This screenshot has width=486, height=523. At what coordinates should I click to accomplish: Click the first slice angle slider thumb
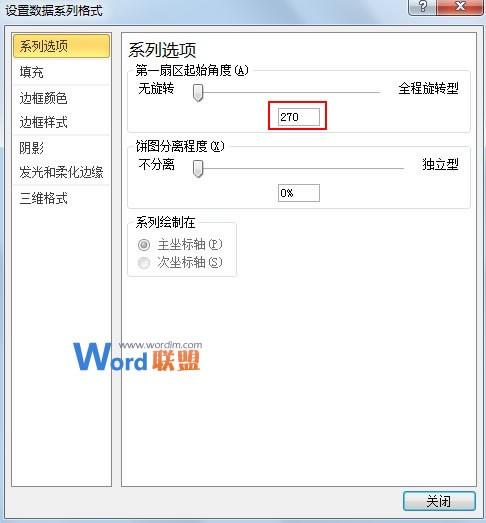tap(198, 93)
